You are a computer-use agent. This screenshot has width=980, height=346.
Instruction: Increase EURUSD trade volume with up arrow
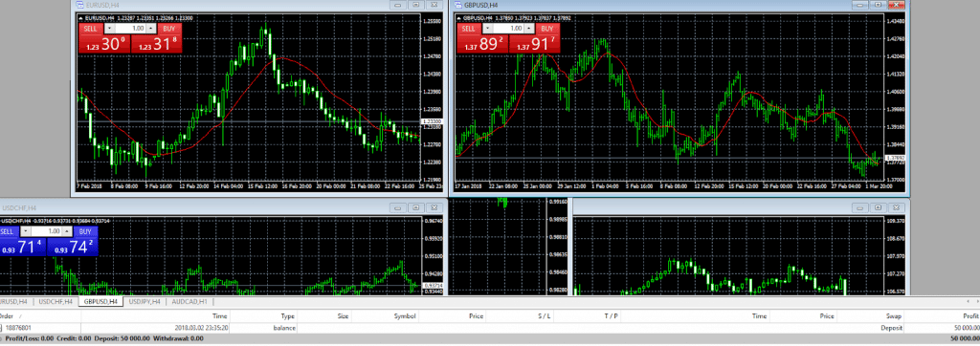151,29
